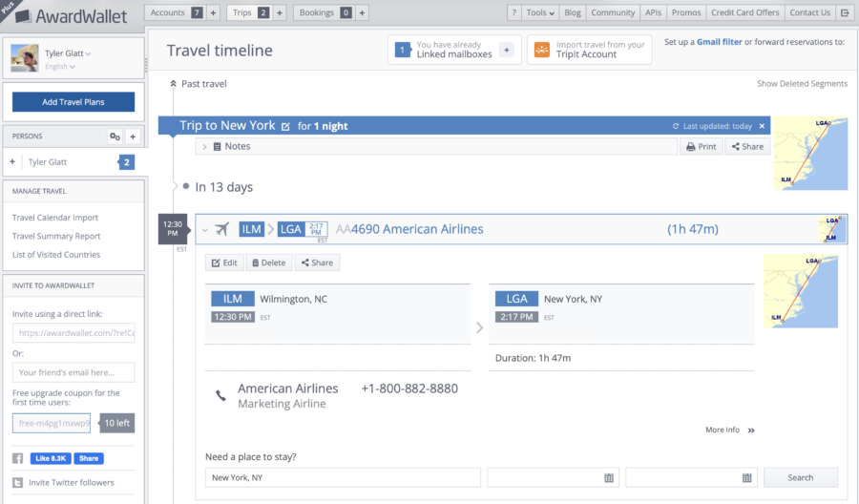Open the check-in date calendar icon
Screen dimensions: 859x504
(x=609, y=477)
